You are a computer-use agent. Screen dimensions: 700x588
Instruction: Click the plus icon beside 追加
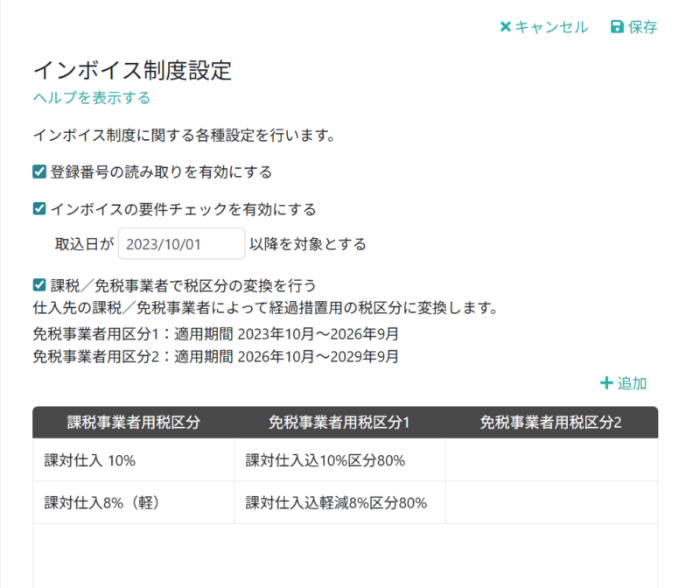coord(606,383)
